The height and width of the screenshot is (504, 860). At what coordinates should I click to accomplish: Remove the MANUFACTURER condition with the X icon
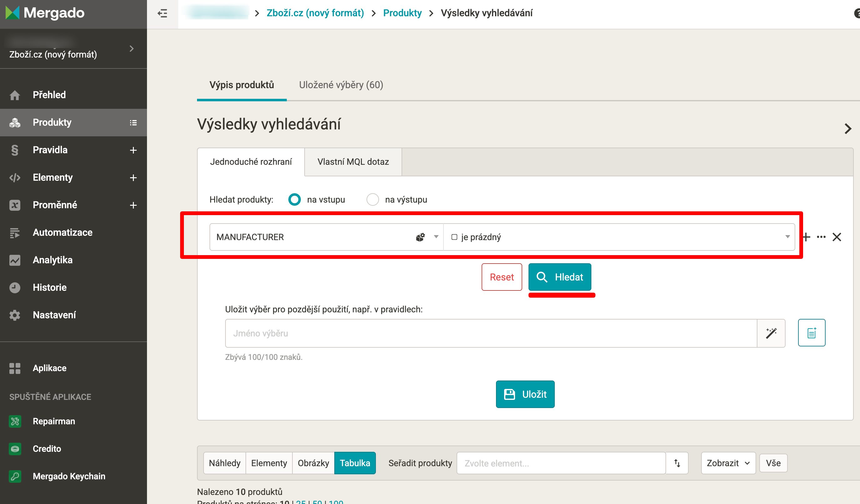[x=837, y=237]
